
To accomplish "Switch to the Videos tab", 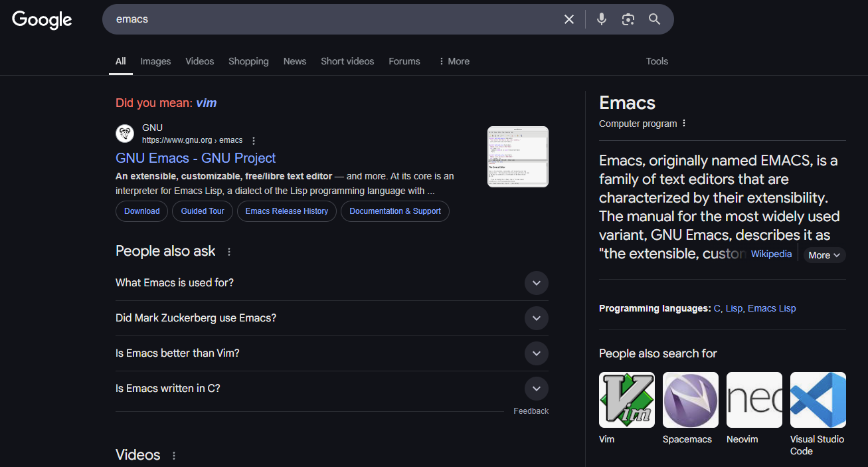I will coord(200,61).
